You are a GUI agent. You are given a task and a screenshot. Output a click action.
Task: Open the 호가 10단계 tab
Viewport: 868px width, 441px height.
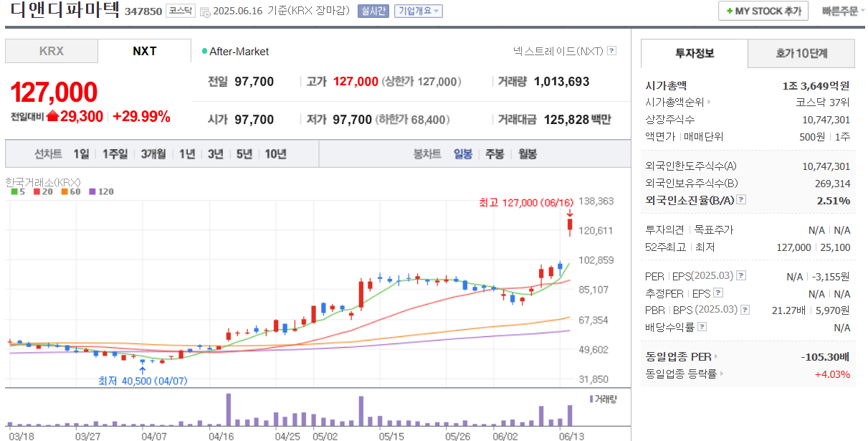click(802, 54)
